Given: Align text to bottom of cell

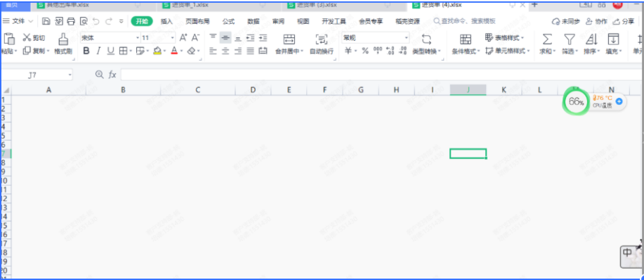Looking at the screenshot, I should click(x=238, y=37).
